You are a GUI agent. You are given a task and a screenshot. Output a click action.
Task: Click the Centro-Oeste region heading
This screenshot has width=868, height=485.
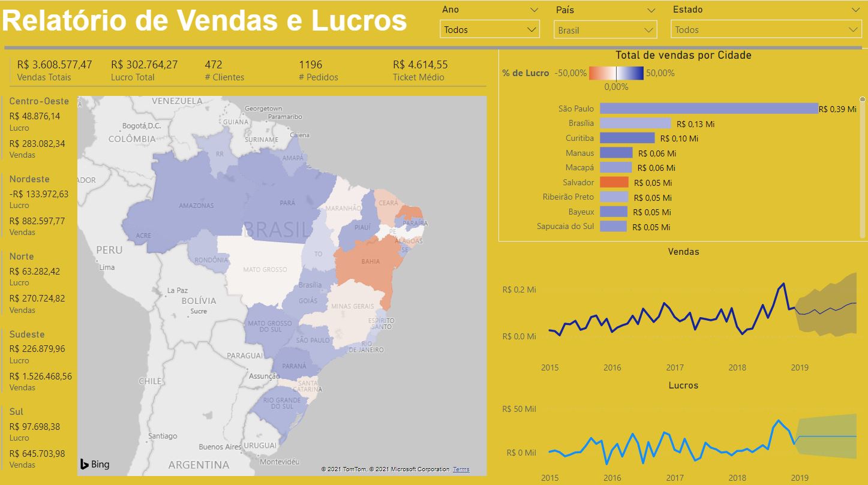coord(39,101)
